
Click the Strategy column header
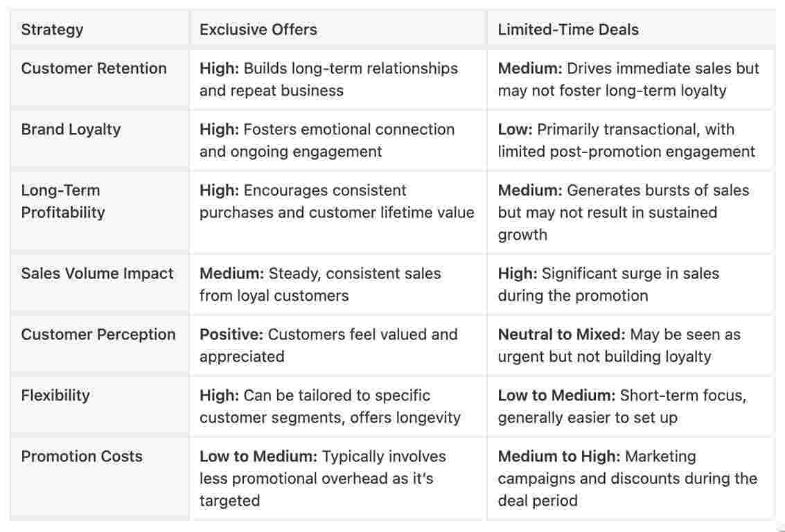(52, 30)
